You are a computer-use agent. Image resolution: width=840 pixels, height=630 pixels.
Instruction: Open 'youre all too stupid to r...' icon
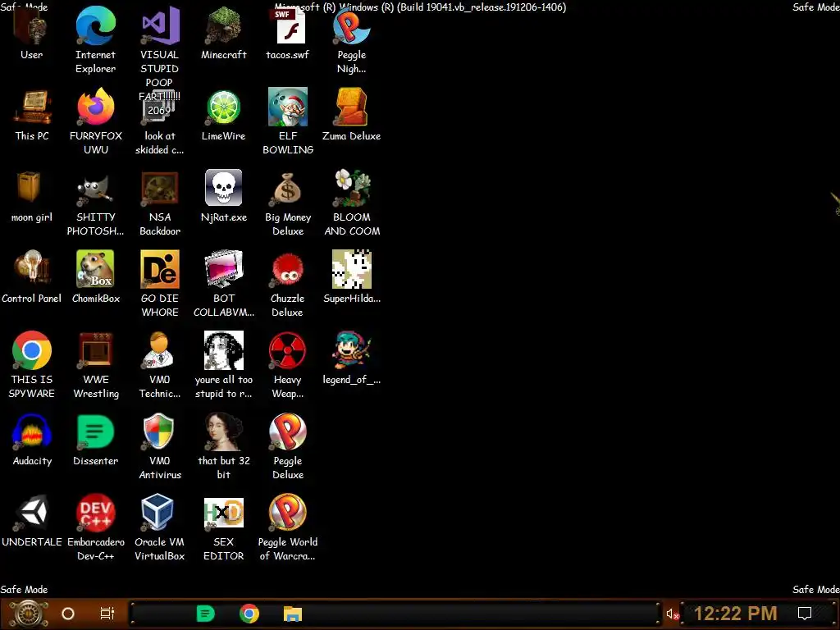pos(223,350)
